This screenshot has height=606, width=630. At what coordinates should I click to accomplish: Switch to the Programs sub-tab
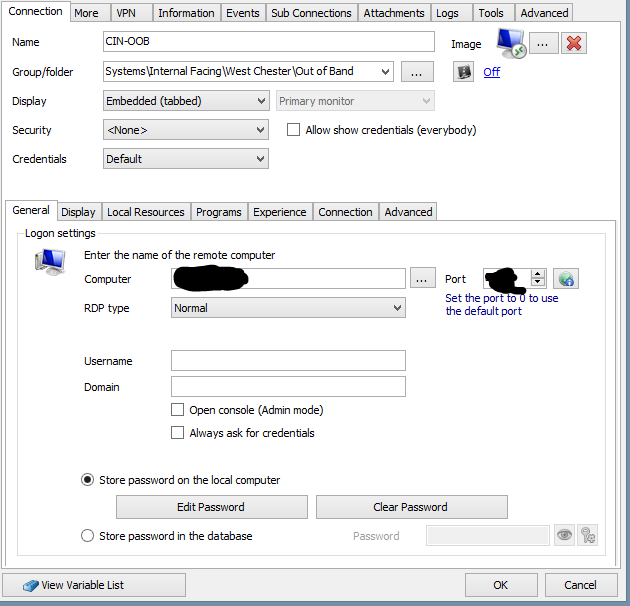[219, 212]
